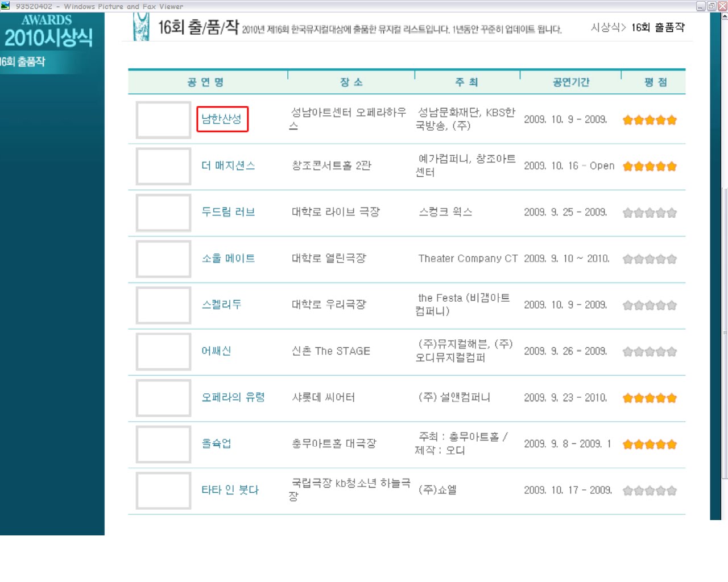
Task: Click organizer text Theater Company CT
Action: (468, 259)
